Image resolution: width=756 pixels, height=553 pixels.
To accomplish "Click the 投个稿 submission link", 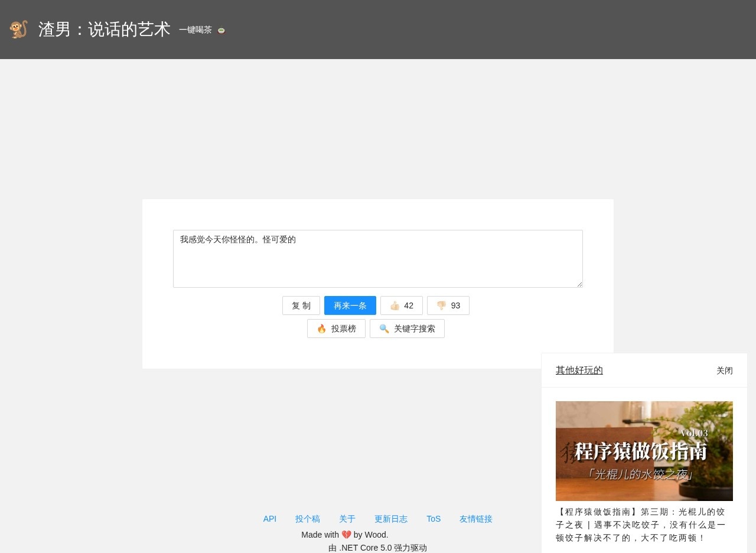I will point(308,519).
